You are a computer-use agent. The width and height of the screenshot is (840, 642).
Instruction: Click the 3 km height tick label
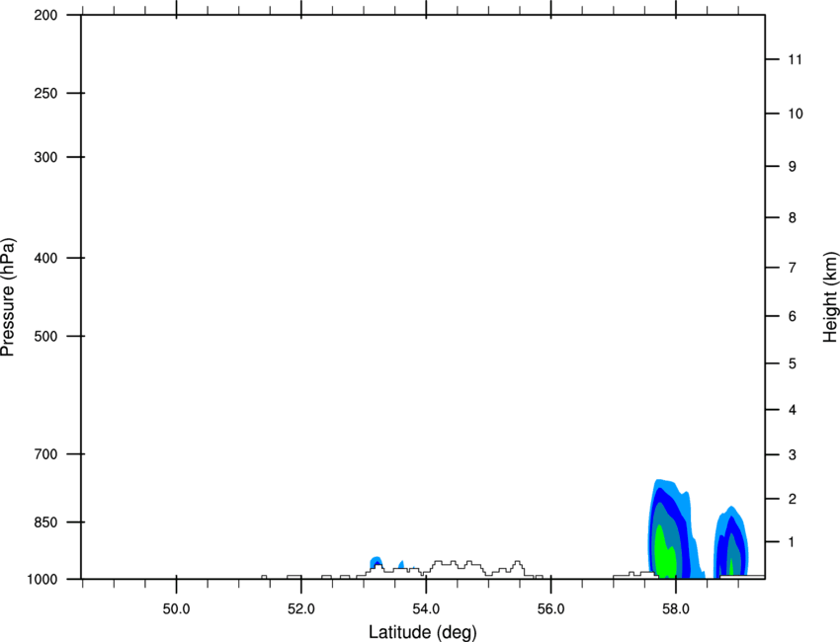793,455
